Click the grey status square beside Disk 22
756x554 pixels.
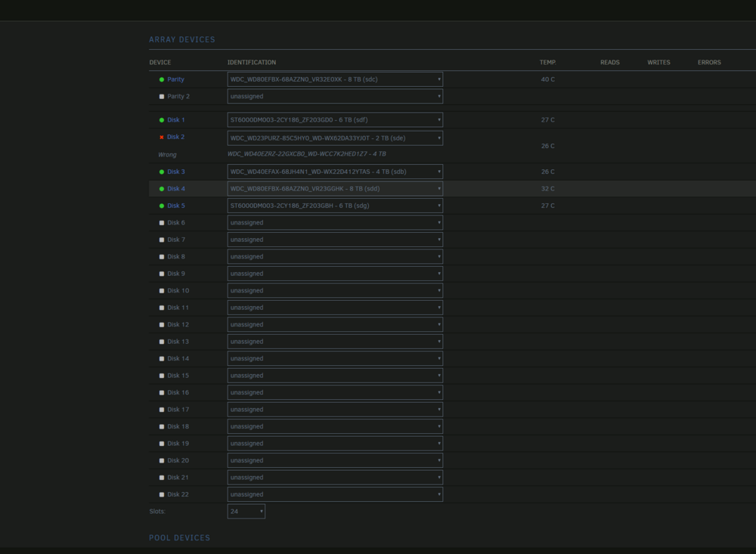pos(162,495)
